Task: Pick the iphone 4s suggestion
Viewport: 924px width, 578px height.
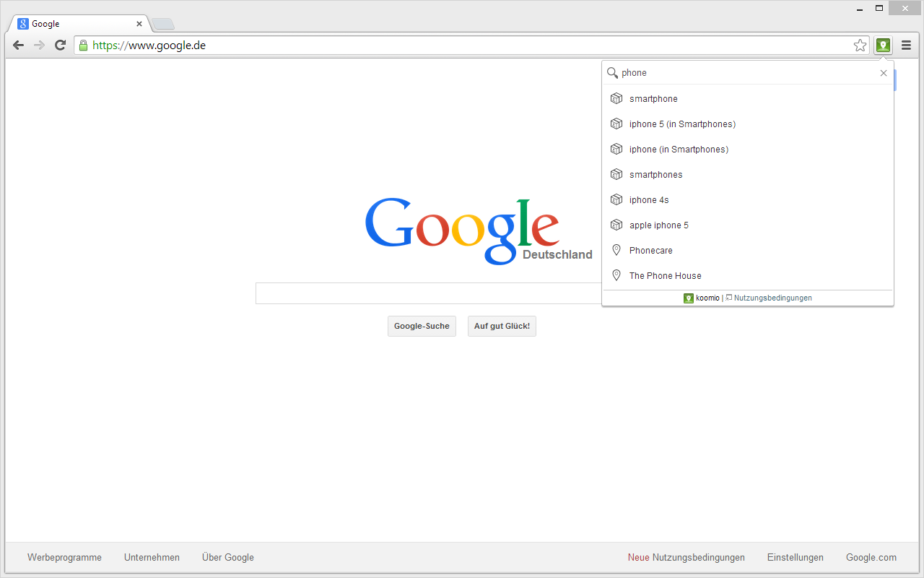Action: (748, 199)
